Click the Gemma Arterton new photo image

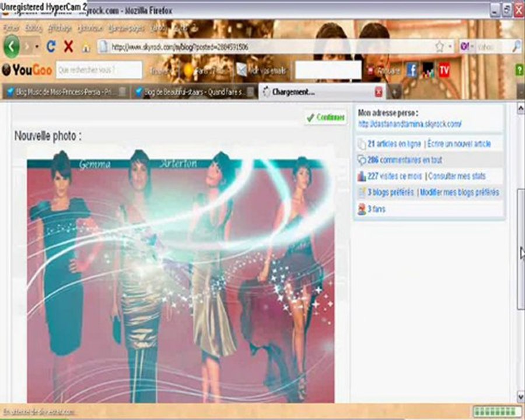coord(180,275)
